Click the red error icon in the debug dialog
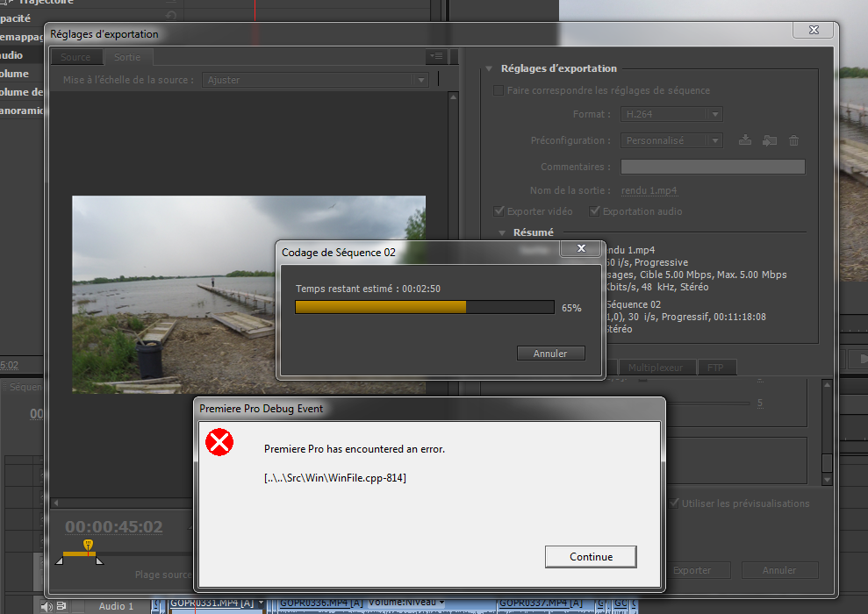Screen dimensions: 868x614 coord(219,442)
